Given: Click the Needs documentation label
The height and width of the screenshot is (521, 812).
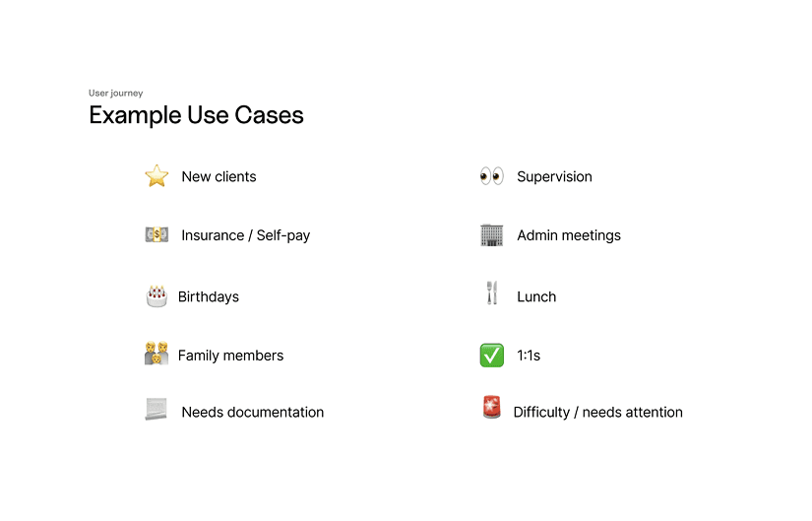Looking at the screenshot, I should pyautogui.click(x=252, y=412).
